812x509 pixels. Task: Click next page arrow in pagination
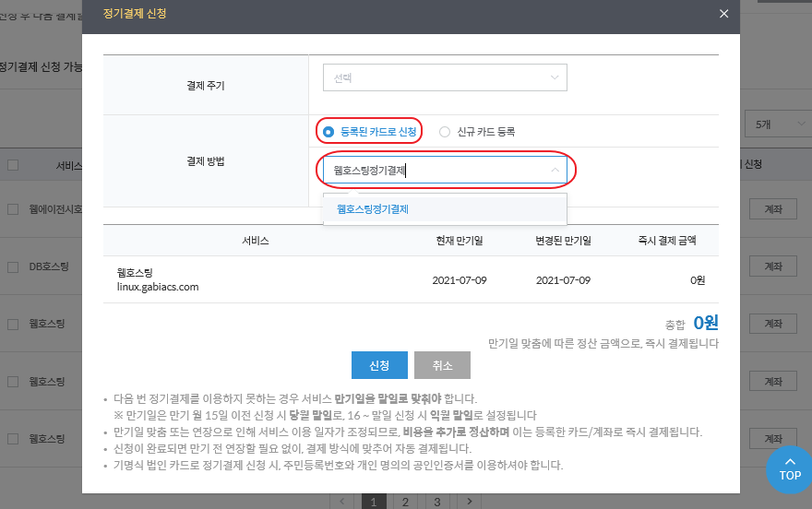pos(469,502)
